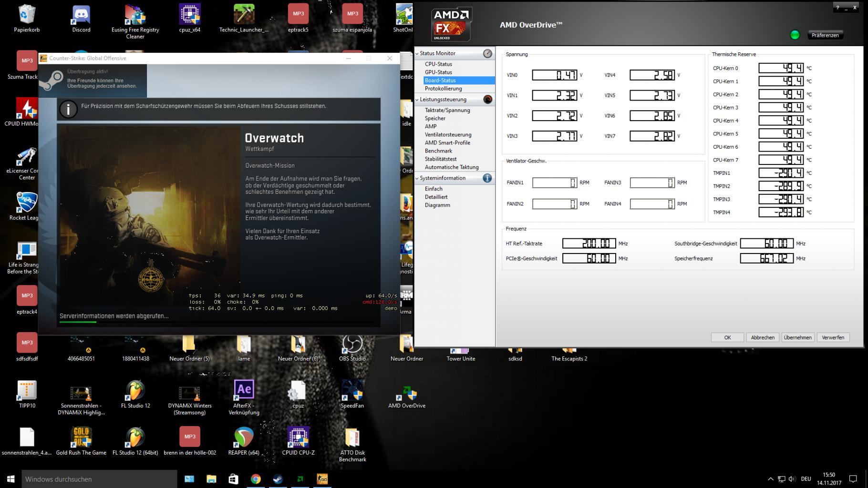Open the Papierkorb recycle bin icon
The width and height of the screenshot is (868, 488).
(27, 18)
